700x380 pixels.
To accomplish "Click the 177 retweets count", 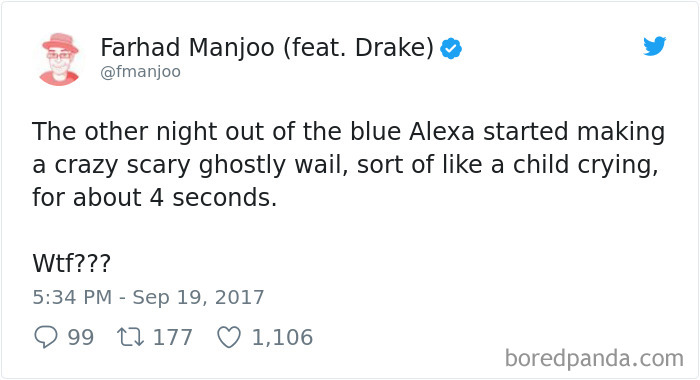I will tap(173, 337).
